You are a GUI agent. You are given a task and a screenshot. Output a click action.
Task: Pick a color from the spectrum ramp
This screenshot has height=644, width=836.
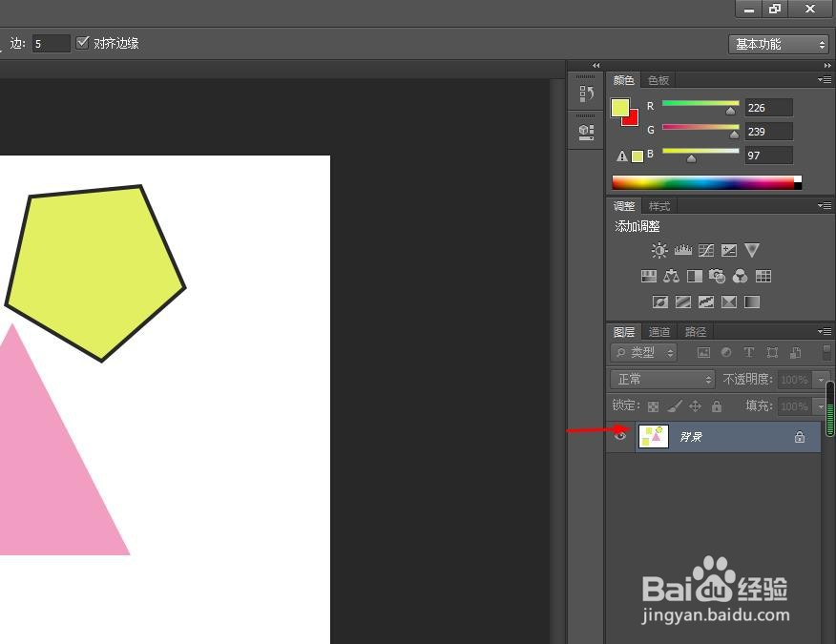tap(706, 182)
